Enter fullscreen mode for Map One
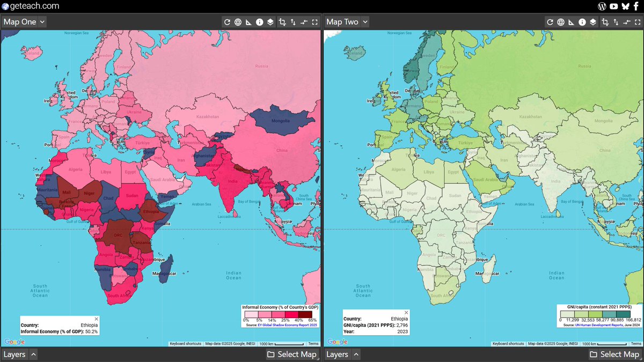This screenshot has height=362, width=644. (x=316, y=22)
